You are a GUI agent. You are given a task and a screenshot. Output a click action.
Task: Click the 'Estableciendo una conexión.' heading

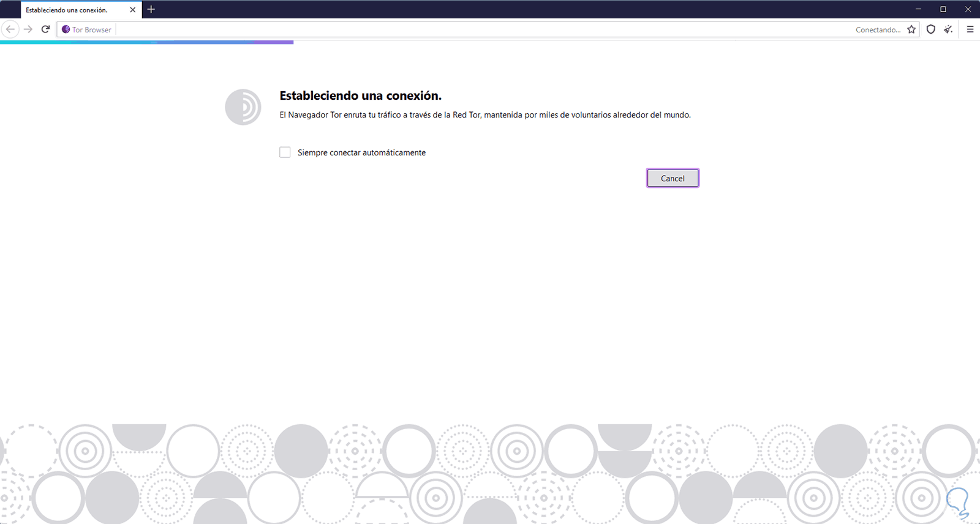360,95
